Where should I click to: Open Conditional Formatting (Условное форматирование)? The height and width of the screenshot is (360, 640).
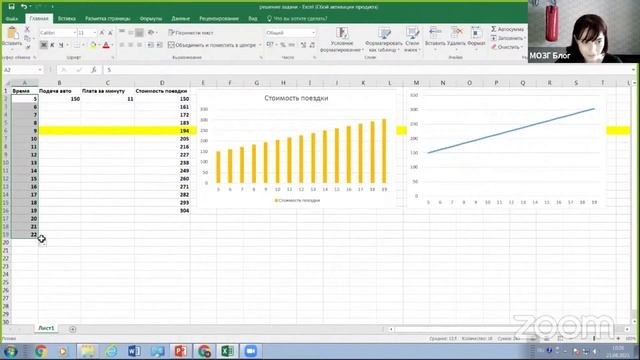[342, 39]
